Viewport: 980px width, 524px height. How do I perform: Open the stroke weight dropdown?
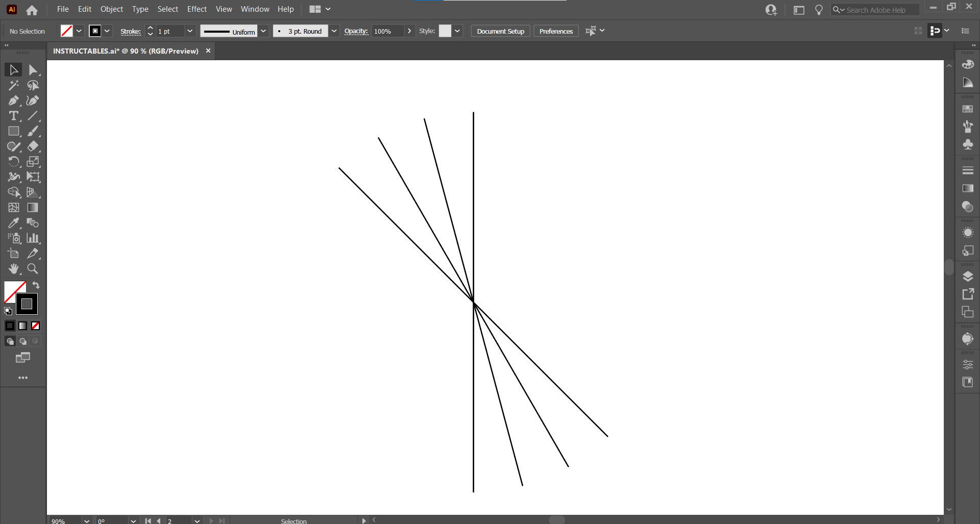click(x=190, y=31)
